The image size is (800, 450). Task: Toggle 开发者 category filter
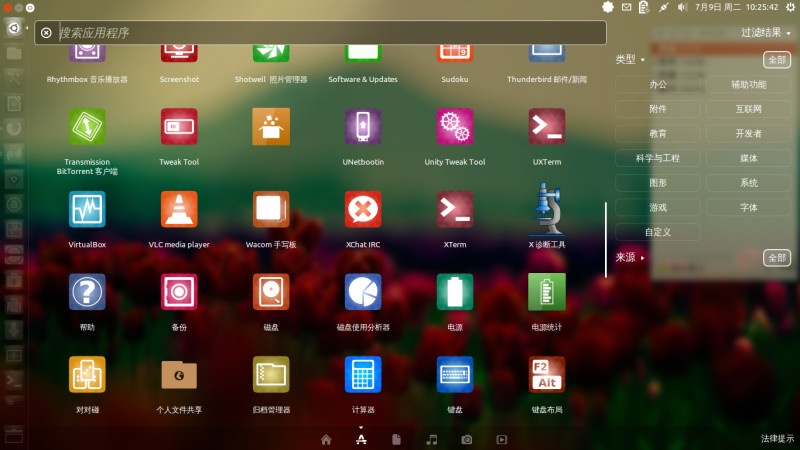[748, 134]
